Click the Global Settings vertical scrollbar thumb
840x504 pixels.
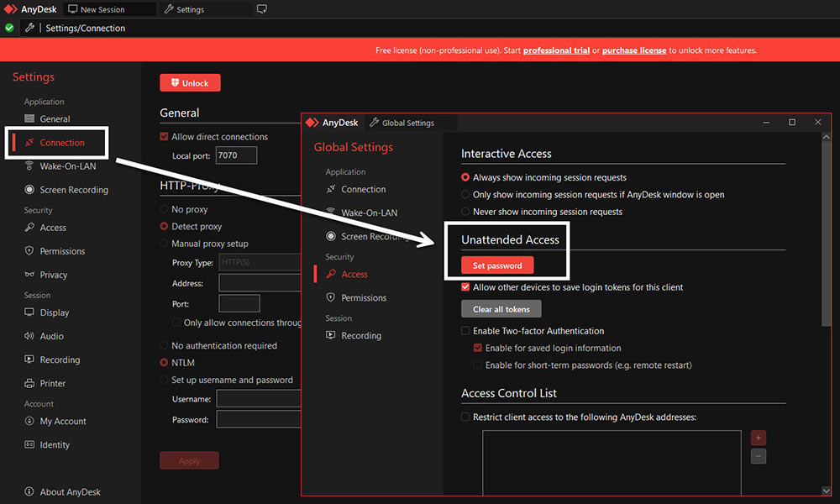point(826,233)
